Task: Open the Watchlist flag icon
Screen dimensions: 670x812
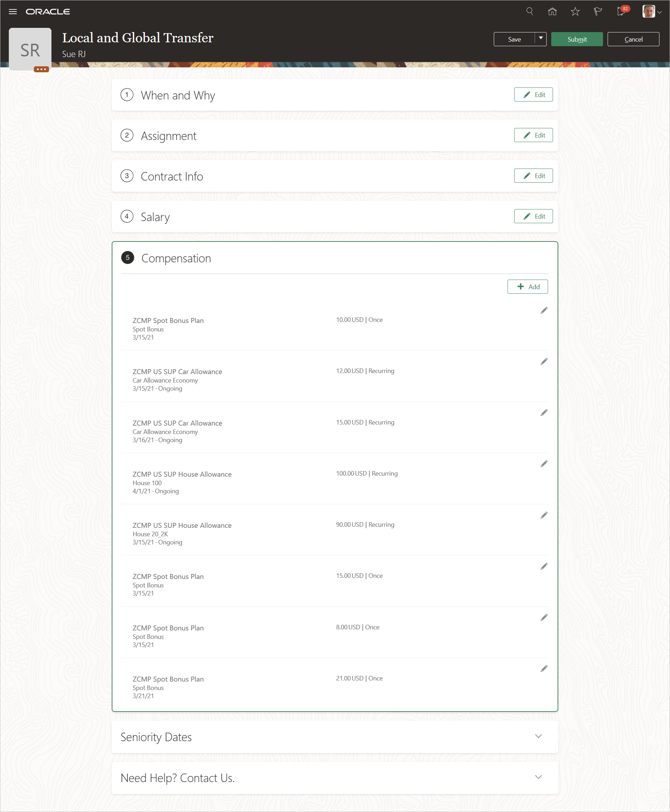Action: [x=598, y=12]
